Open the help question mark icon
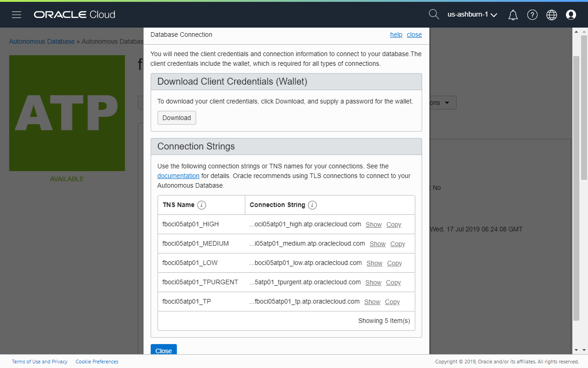The width and height of the screenshot is (588, 368). pos(532,15)
